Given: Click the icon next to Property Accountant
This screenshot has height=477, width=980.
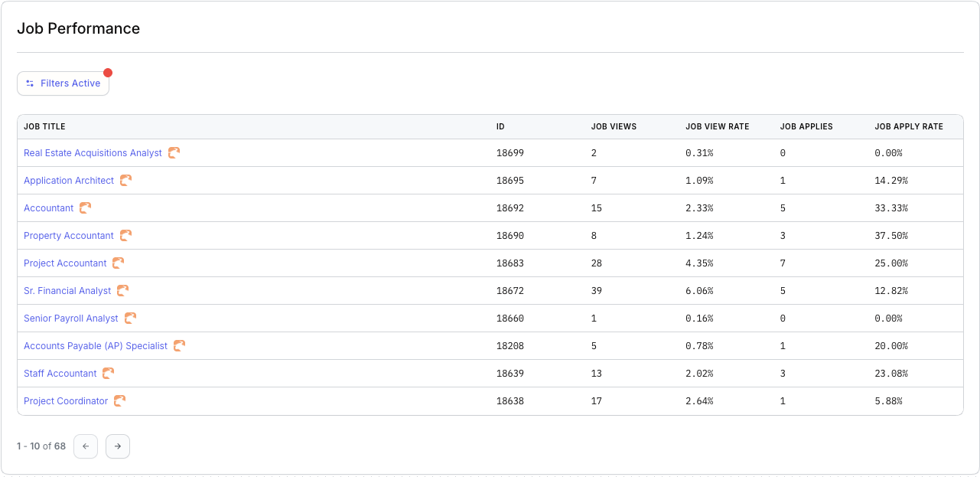Looking at the screenshot, I should pos(126,236).
